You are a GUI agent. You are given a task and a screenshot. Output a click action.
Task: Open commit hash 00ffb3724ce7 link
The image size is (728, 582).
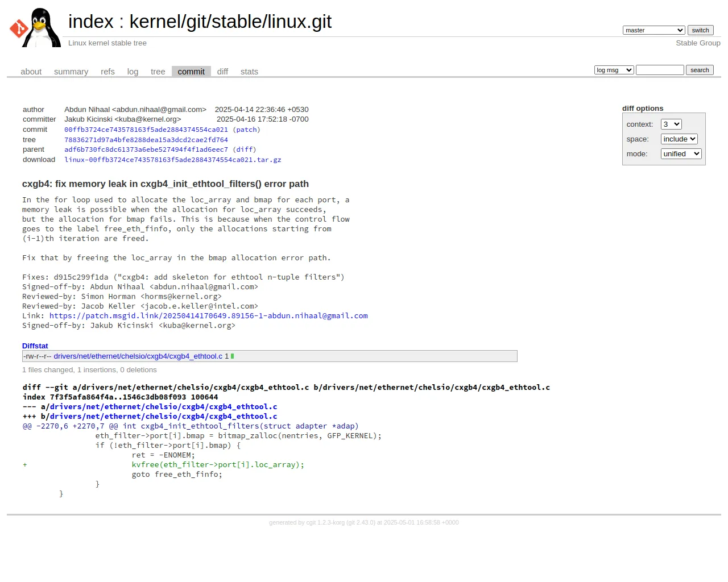(146, 130)
